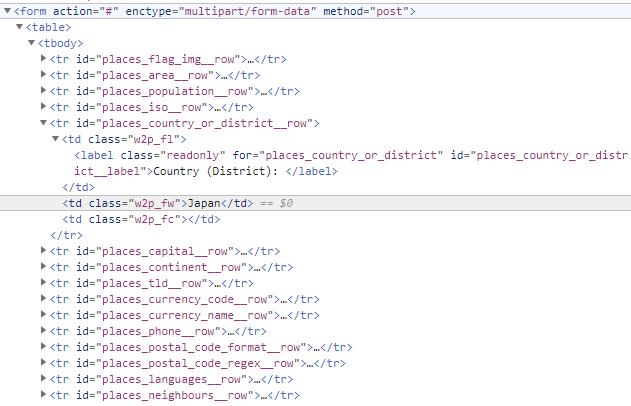The image size is (631, 406).
Task: Select the places_currency_name__row line
Action: click(185, 315)
